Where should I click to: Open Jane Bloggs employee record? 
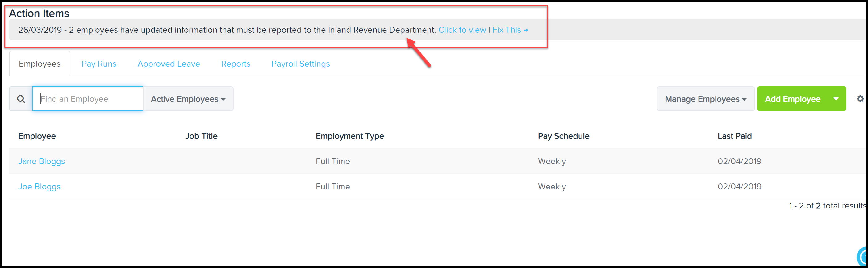coord(41,161)
